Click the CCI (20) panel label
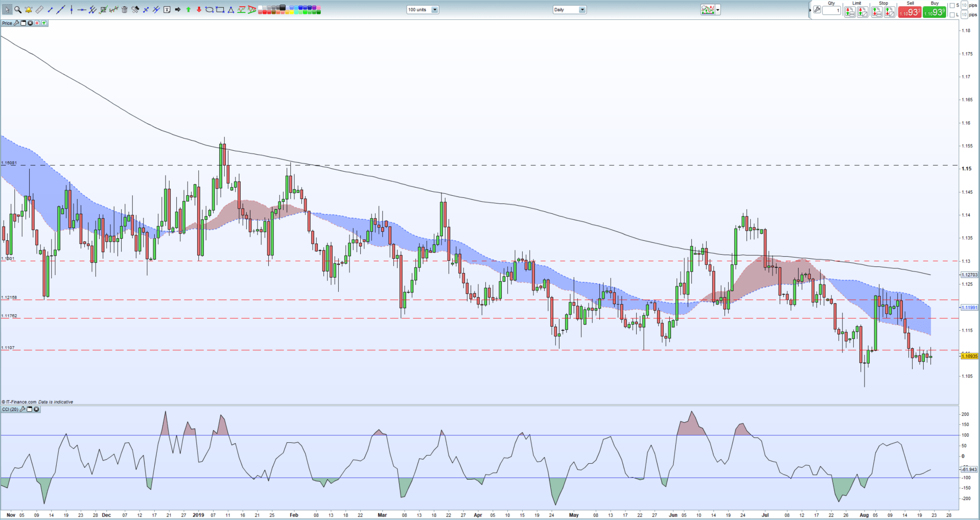The image size is (980, 520). tap(10, 409)
